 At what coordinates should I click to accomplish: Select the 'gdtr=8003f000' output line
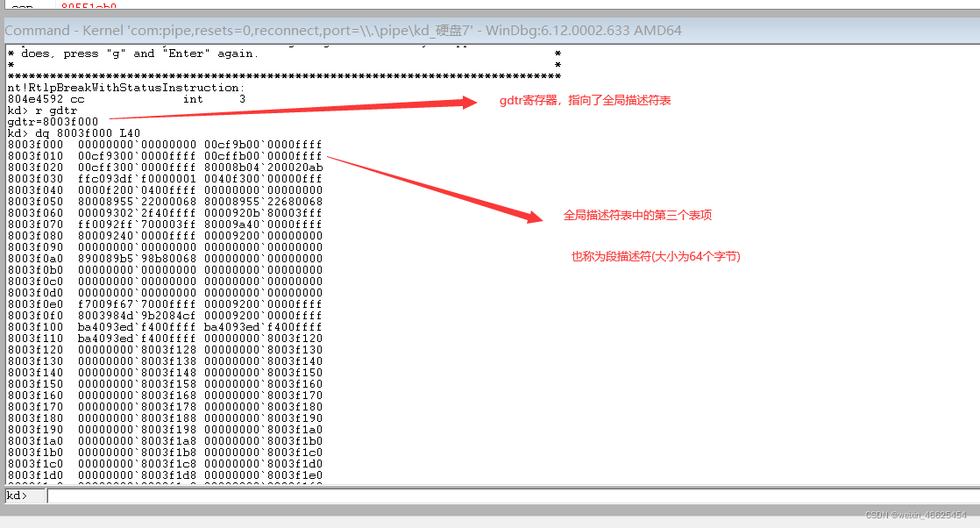53,122
